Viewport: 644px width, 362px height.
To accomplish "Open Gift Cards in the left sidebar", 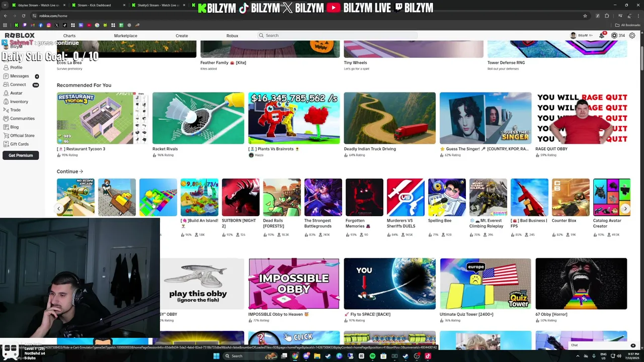I will (19, 144).
